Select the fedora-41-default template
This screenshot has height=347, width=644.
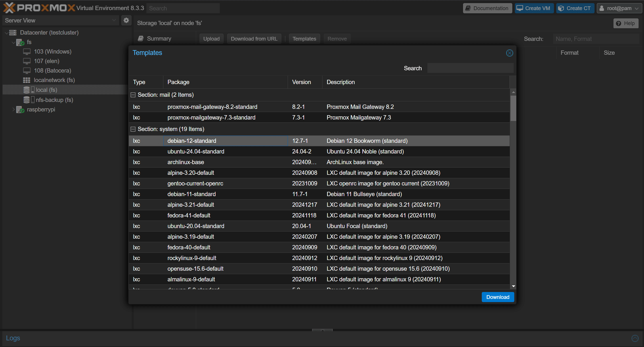(319, 216)
